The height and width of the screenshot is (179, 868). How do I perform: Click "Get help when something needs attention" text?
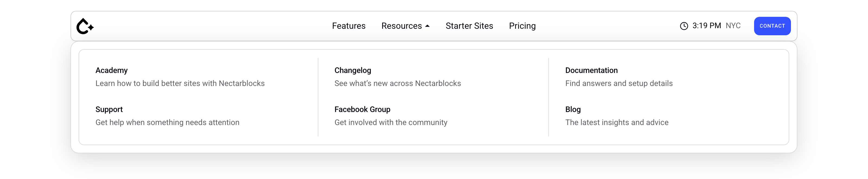pos(167,122)
